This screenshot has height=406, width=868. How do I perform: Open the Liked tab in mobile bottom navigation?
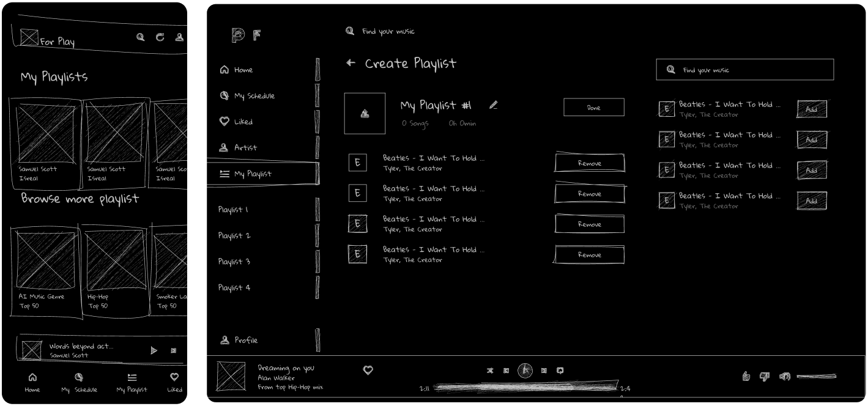click(174, 382)
